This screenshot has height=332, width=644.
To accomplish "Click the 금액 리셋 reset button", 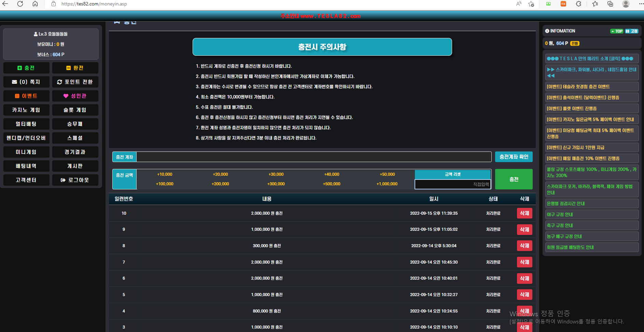I will [x=453, y=174].
